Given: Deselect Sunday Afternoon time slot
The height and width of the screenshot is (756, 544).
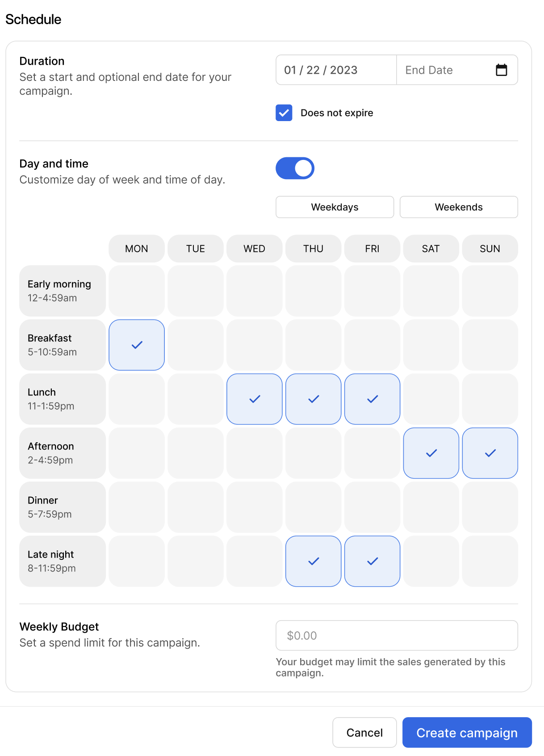Looking at the screenshot, I should [x=490, y=453].
